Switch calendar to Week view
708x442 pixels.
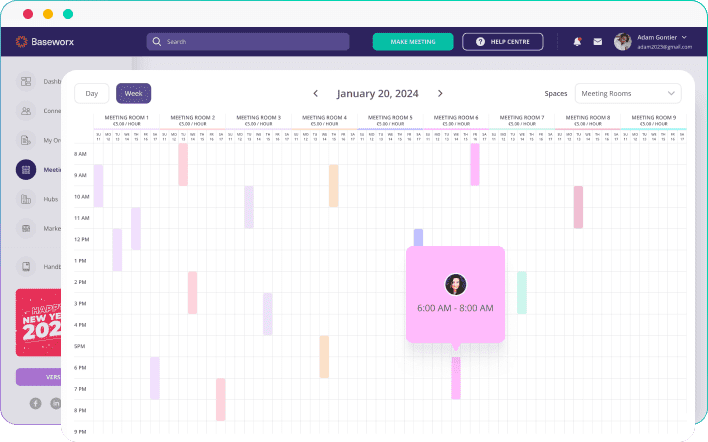pyautogui.click(x=133, y=93)
